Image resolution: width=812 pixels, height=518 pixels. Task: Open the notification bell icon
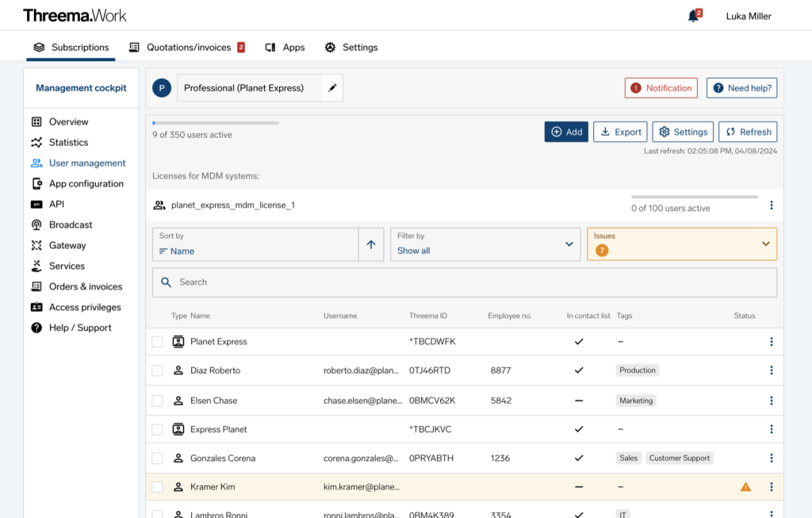click(691, 15)
